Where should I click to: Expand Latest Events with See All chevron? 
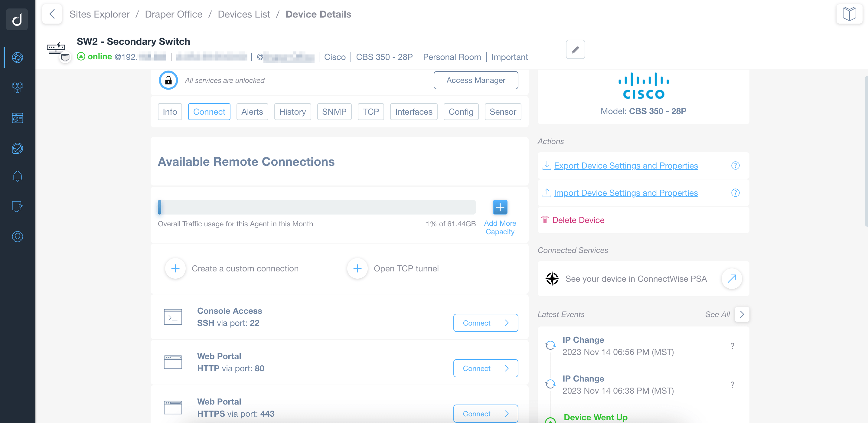pos(742,314)
